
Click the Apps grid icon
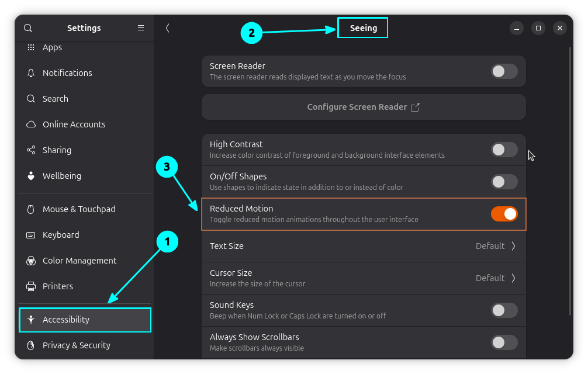[31, 47]
